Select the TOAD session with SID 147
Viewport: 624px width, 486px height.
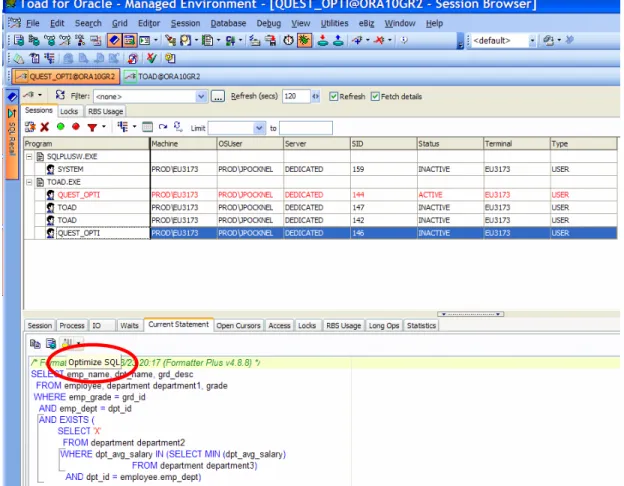coord(320,208)
